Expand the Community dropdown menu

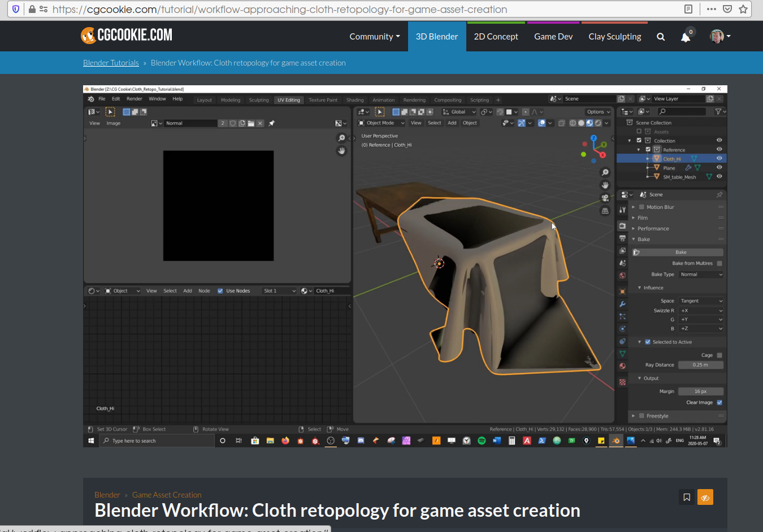(374, 37)
